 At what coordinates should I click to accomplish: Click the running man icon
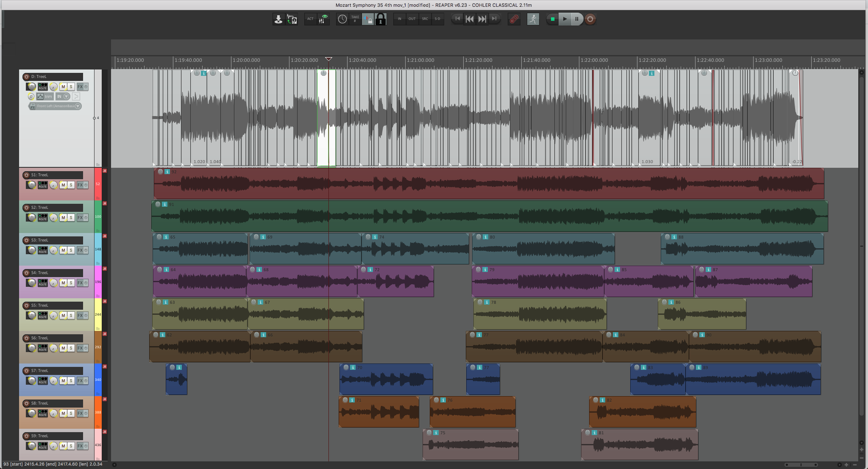pyautogui.click(x=533, y=19)
